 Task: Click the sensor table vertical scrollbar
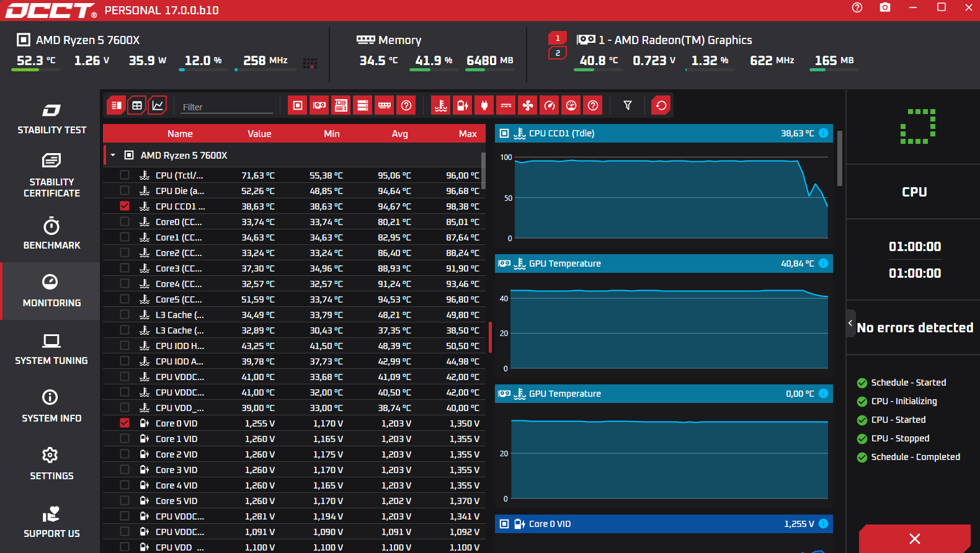coord(483,170)
